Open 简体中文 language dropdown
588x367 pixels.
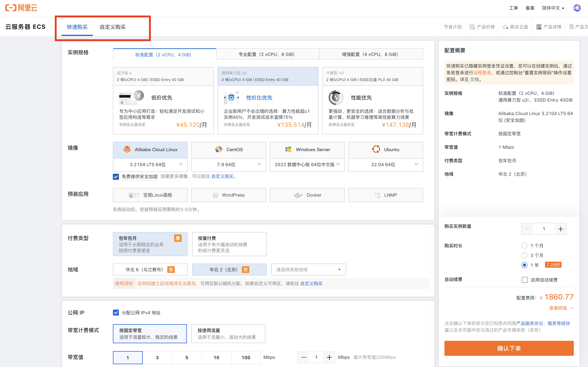pos(553,8)
